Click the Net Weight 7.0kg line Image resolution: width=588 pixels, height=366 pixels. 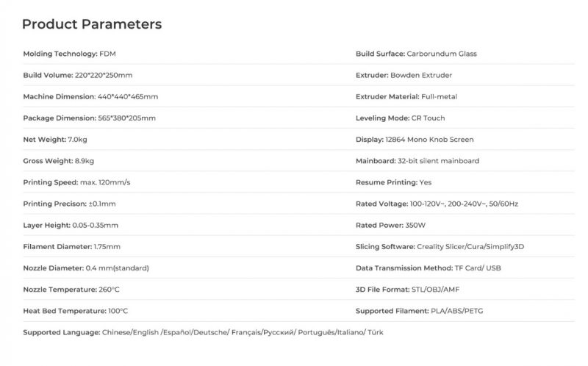coord(55,140)
